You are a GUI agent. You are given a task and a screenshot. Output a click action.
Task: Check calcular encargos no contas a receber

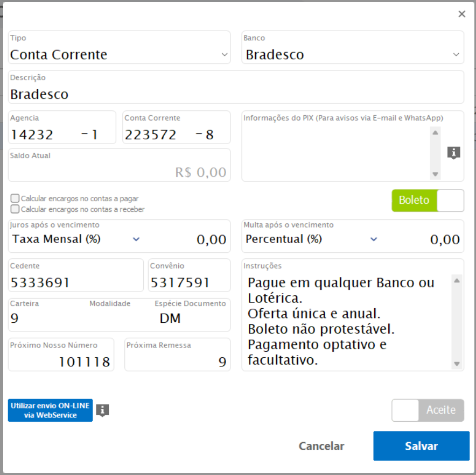pos(15,209)
